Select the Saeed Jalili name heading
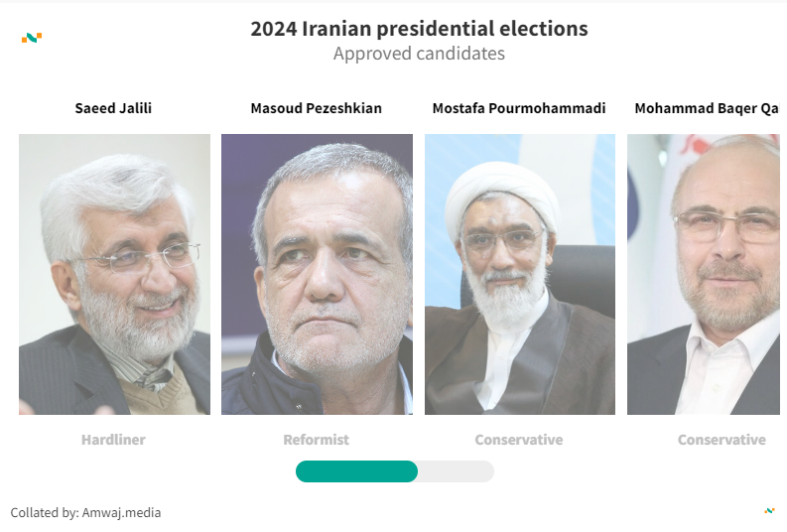The height and width of the screenshot is (532, 787). pyautogui.click(x=113, y=108)
